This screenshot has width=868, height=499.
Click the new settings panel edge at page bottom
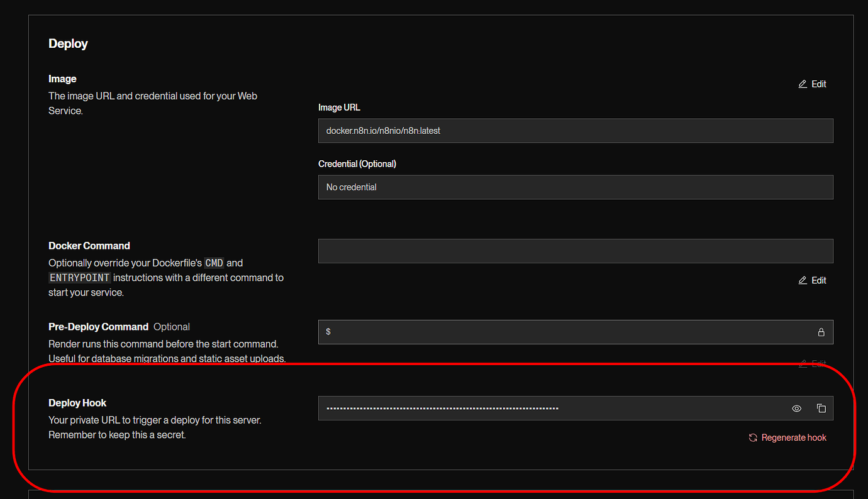point(434,496)
